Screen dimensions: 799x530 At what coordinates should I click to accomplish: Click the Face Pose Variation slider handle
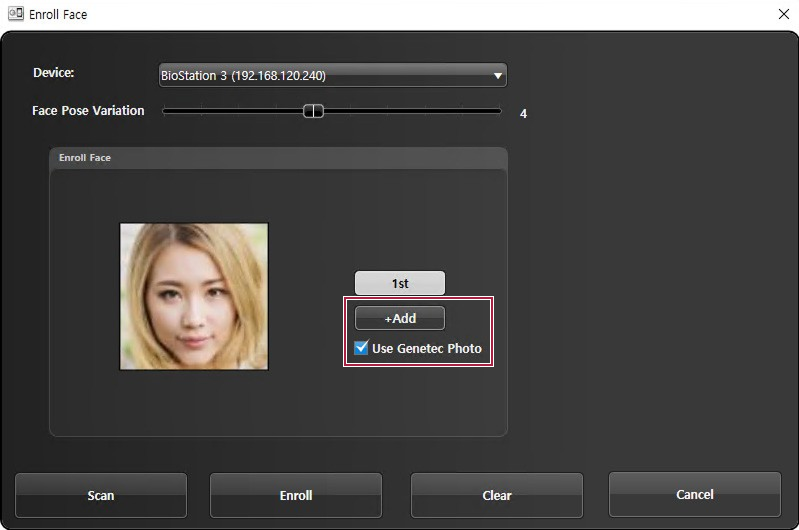313,111
